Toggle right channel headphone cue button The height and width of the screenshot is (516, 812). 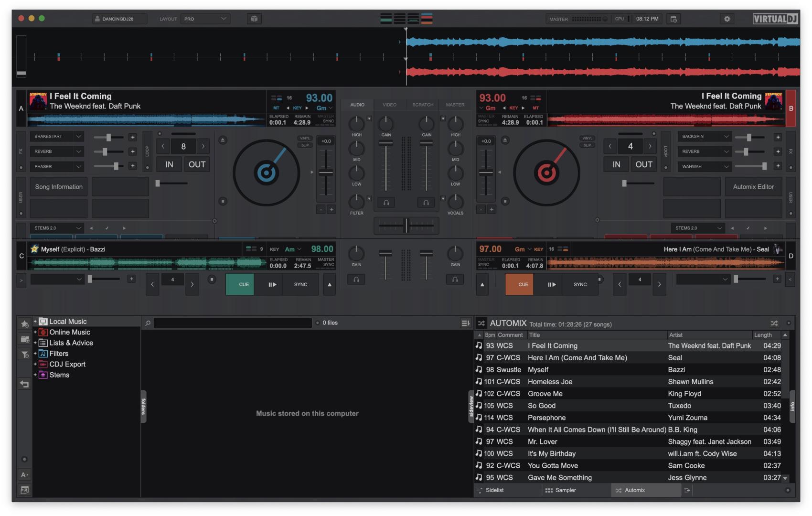click(426, 203)
